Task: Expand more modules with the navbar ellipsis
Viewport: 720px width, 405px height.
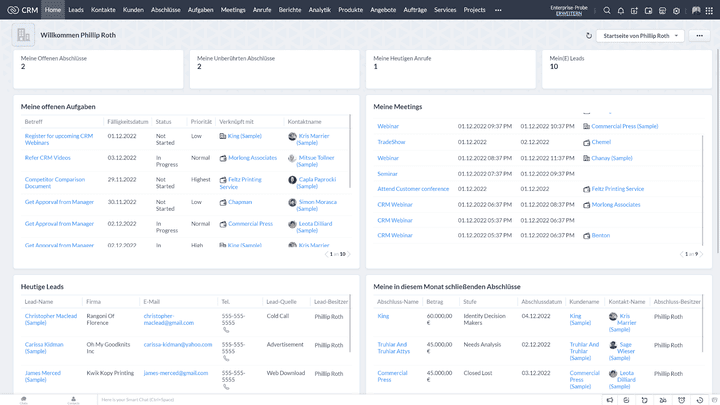Action: tap(498, 10)
